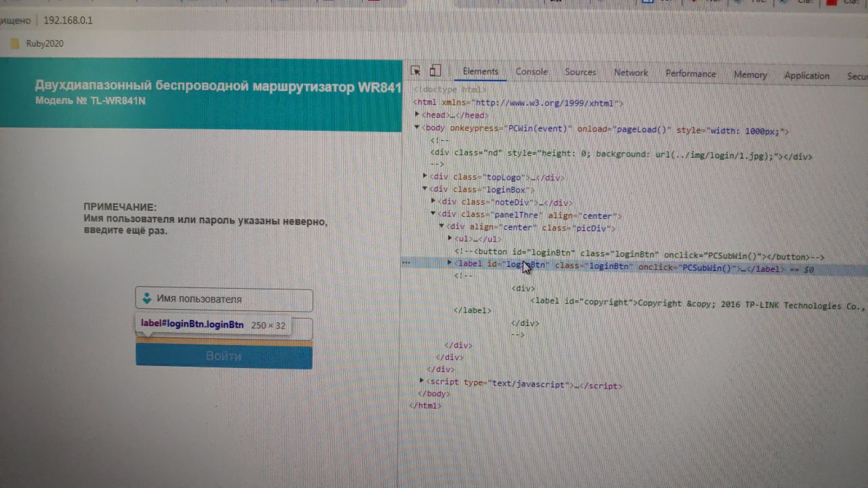Click the Модель № TL-WR841N text
Image resolution: width=868 pixels, height=488 pixels.
coord(90,101)
